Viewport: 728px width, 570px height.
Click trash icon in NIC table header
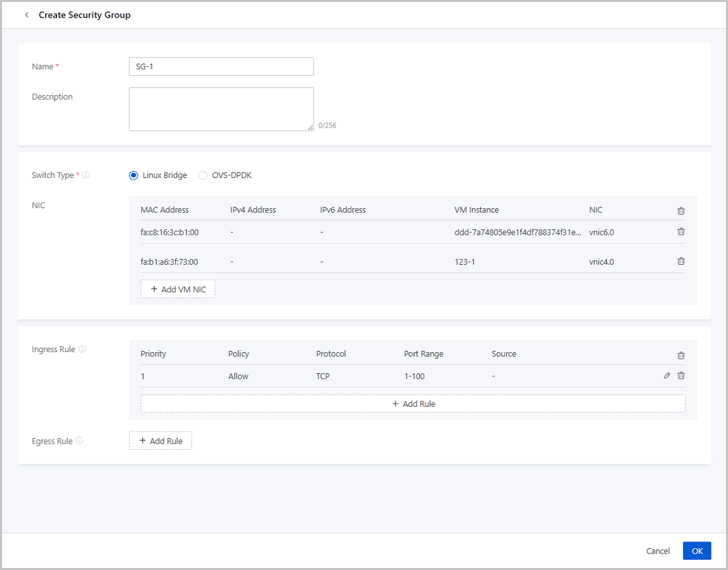(681, 211)
